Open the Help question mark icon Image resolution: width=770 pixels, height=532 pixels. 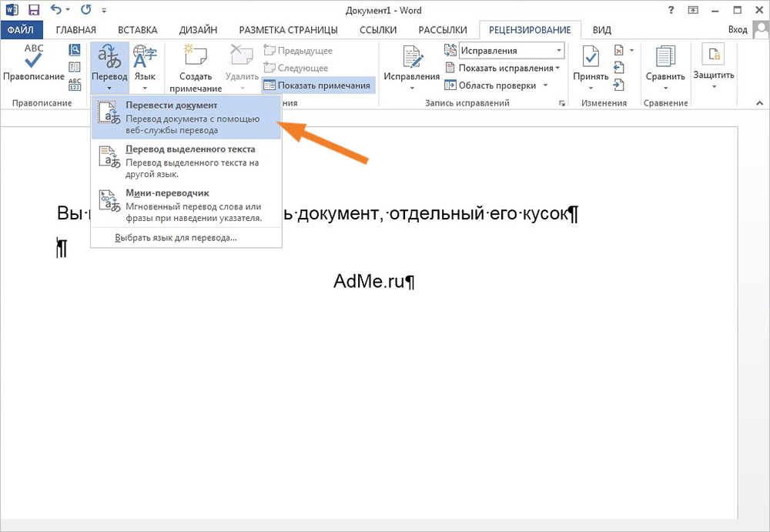[x=671, y=10]
